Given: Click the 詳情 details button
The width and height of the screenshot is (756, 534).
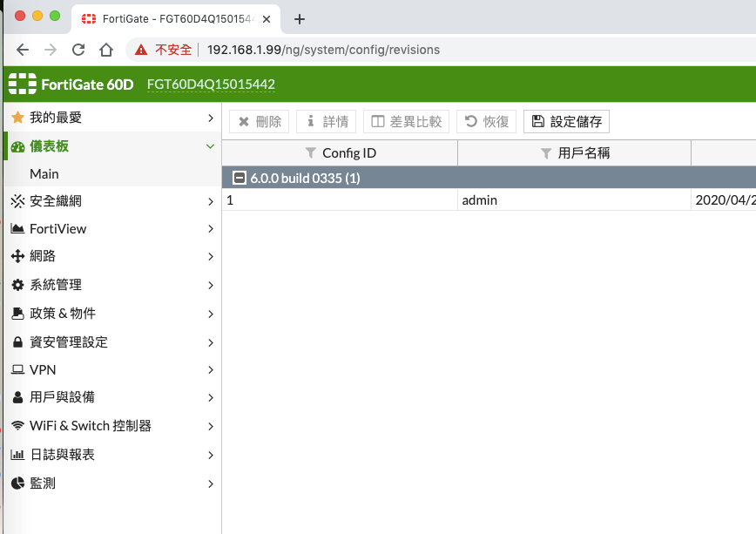Looking at the screenshot, I should (326, 122).
